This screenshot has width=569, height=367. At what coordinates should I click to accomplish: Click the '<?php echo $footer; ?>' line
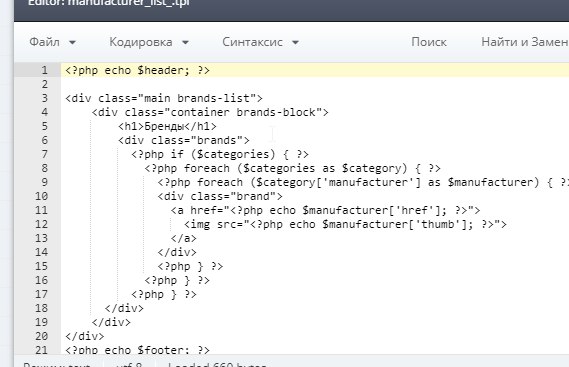click(138, 350)
